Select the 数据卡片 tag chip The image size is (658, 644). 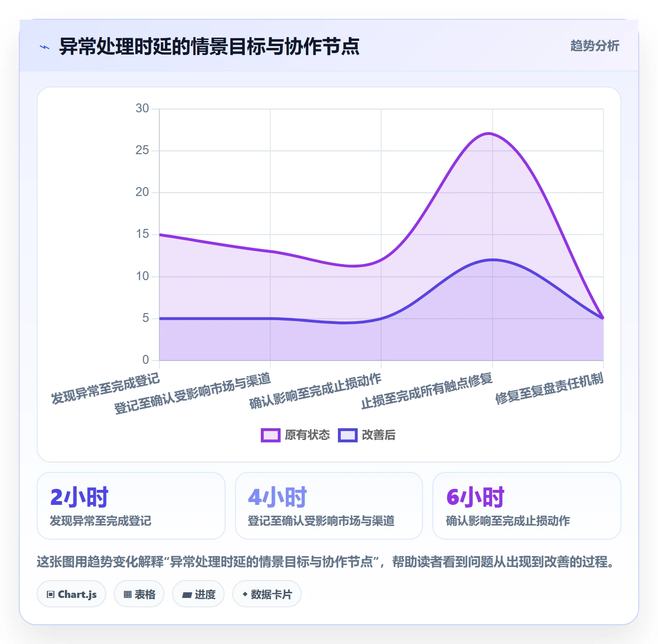(267, 594)
